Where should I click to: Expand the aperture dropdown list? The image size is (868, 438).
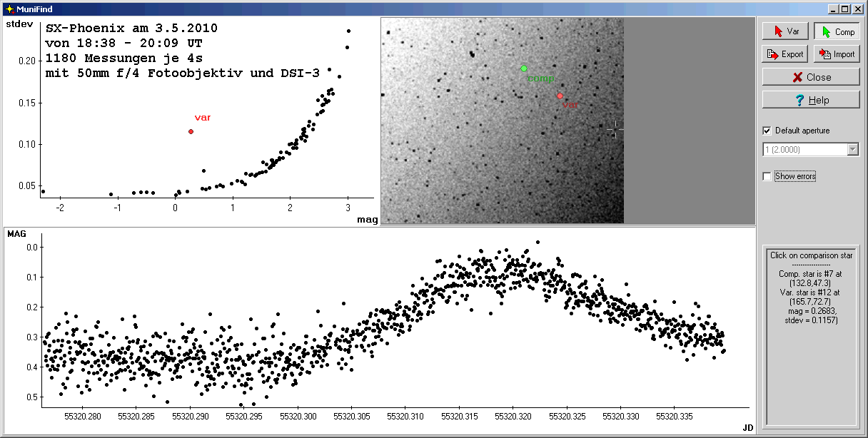(852, 150)
